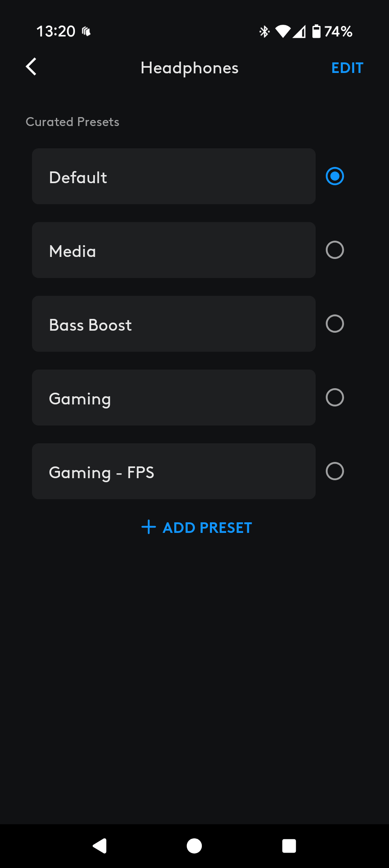
Task: Tap the Android back navigation triangle
Action: click(100, 846)
